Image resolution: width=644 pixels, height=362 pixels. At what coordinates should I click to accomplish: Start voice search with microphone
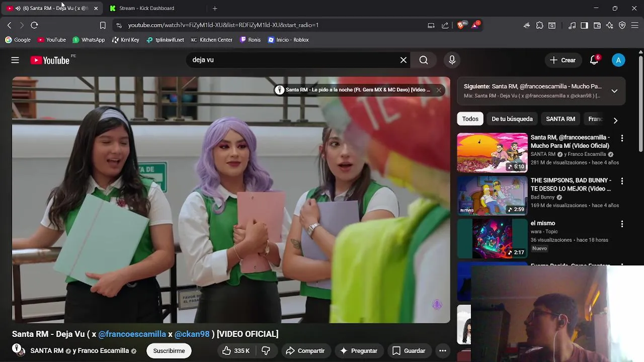click(x=452, y=60)
